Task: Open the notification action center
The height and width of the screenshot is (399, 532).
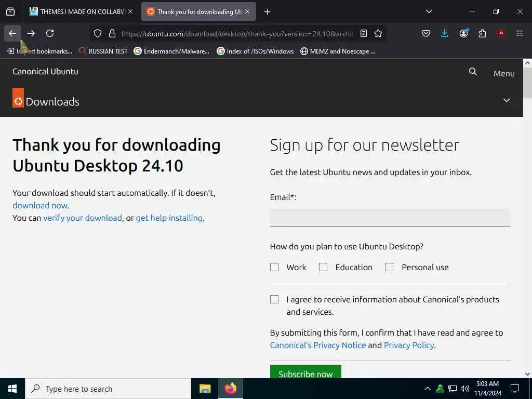Action: pos(515,389)
